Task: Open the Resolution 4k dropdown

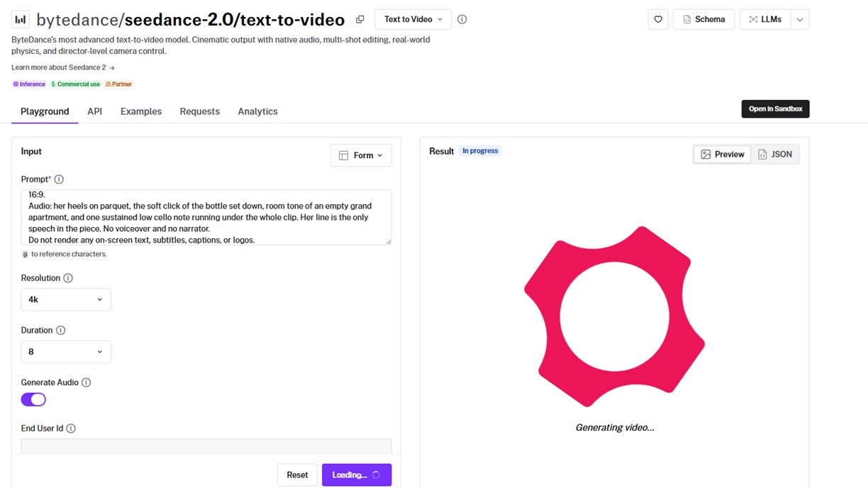Action: (x=66, y=299)
